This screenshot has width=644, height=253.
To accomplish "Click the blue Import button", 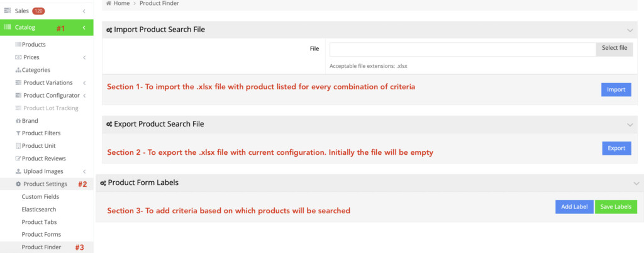I will point(616,89).
